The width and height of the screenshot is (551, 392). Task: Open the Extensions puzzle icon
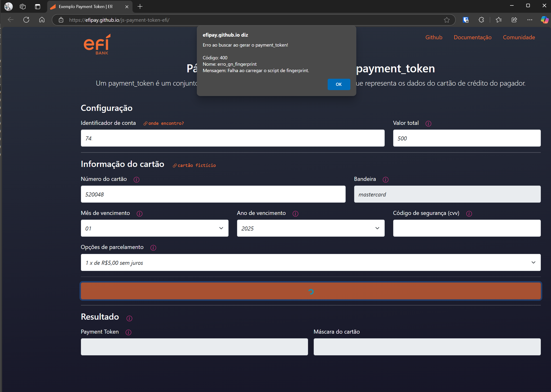tap(481, 20)
